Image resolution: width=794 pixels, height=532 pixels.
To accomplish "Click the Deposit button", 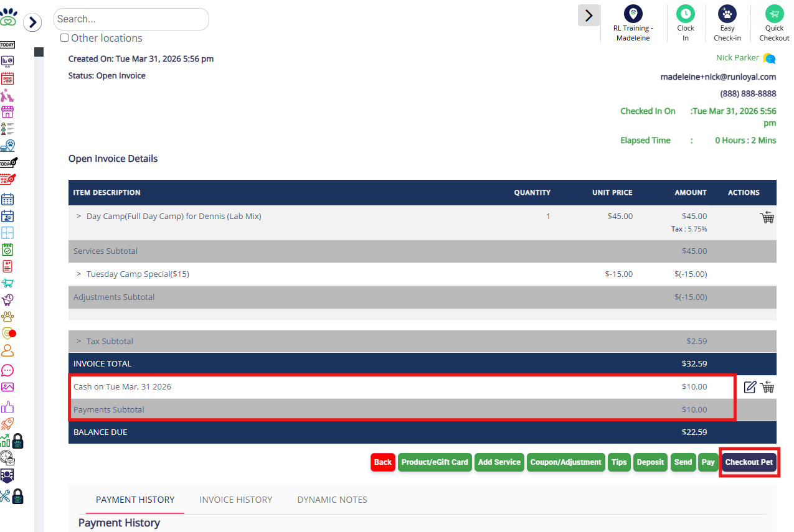I will click(x=651, y=462).
